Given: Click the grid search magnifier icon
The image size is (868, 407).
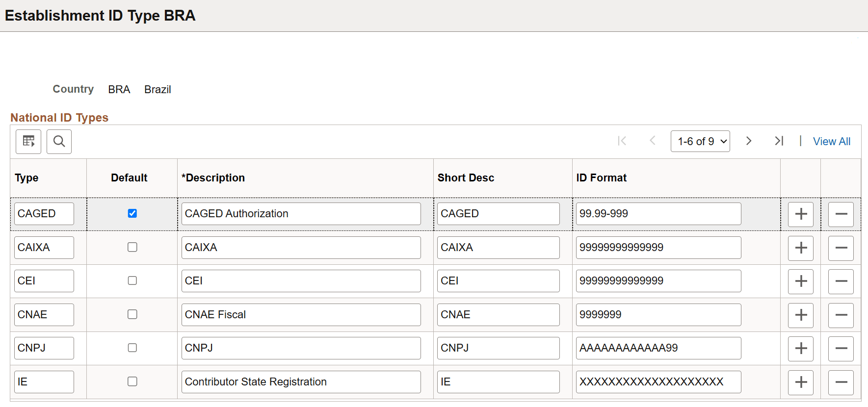Looking at the screenshot, I should pyautogui.click(x=59, y=142).
